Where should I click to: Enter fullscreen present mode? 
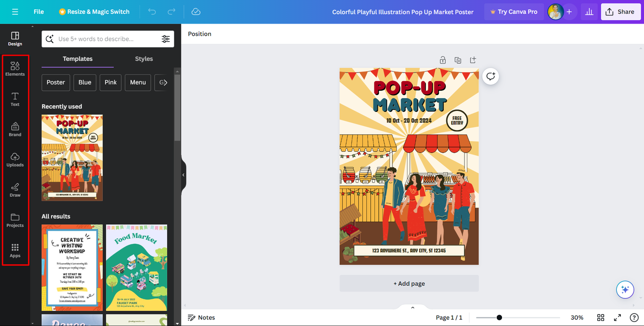(617, 317)
